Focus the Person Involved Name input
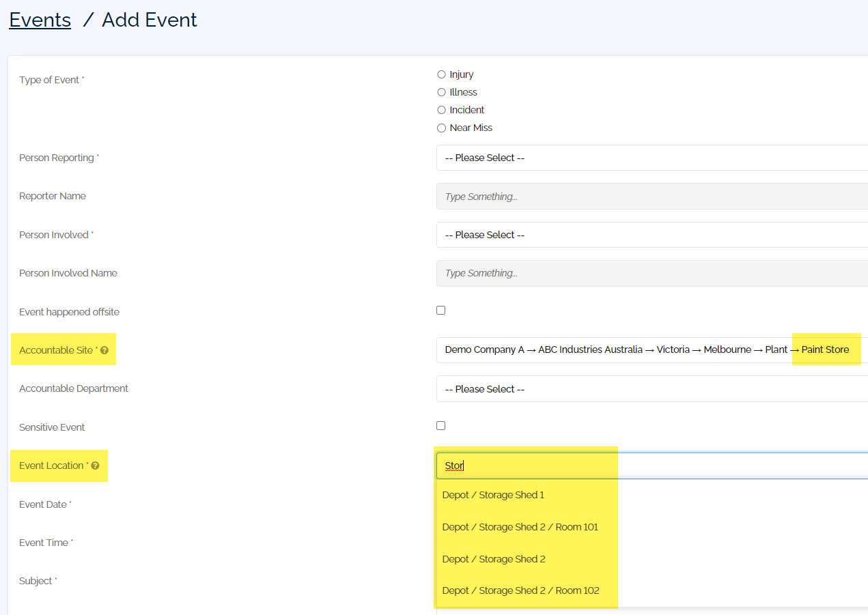Image resolution: width=868 pixels, height=615 pixels. point(649,272)
